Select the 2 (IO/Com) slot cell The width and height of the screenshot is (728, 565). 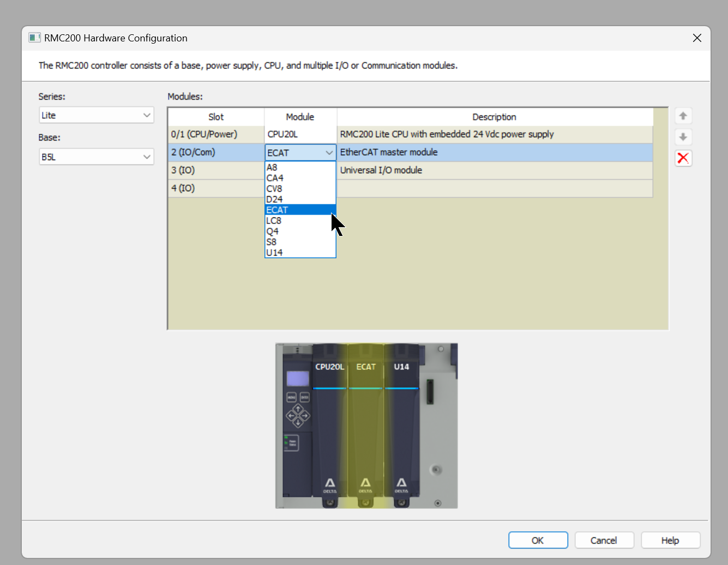coord(216,153)
